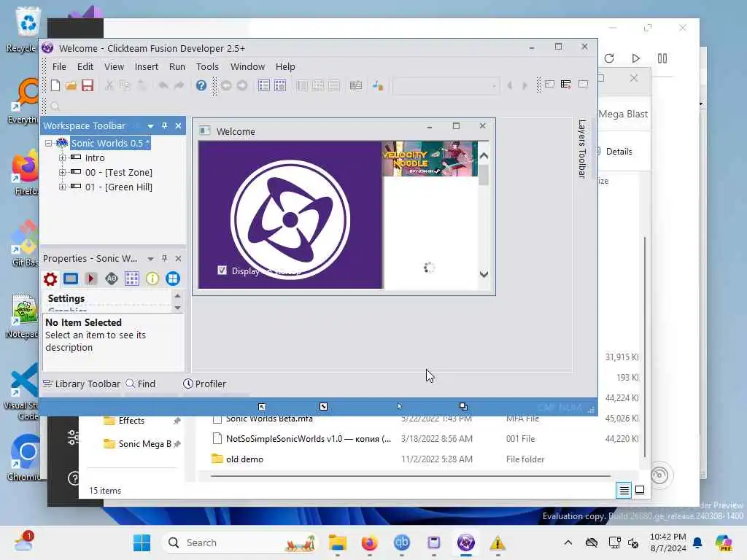Image resolution: width=747 pixels, height=560 pixels.
Task: Open the Windows platform properties tab icon
Action: click(x=173, y=279)
